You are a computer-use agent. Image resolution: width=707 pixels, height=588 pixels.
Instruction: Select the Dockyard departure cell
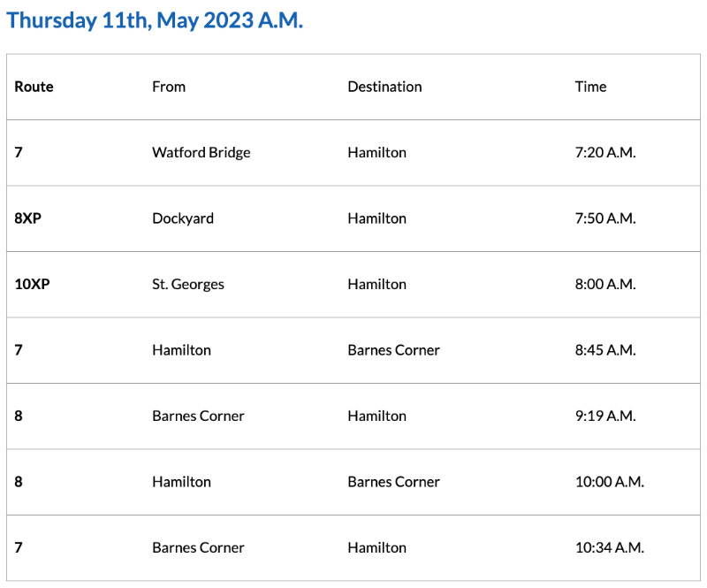(x=183, y=218)
